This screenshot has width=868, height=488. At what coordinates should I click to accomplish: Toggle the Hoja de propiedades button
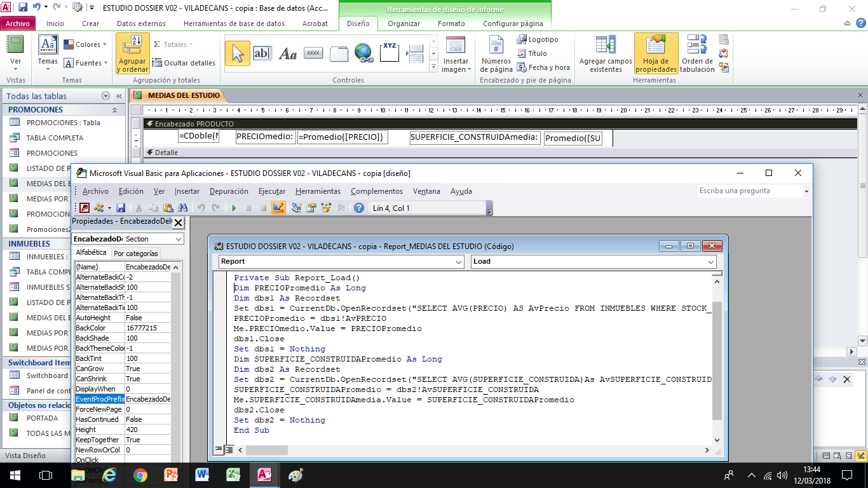pos(656,54)
